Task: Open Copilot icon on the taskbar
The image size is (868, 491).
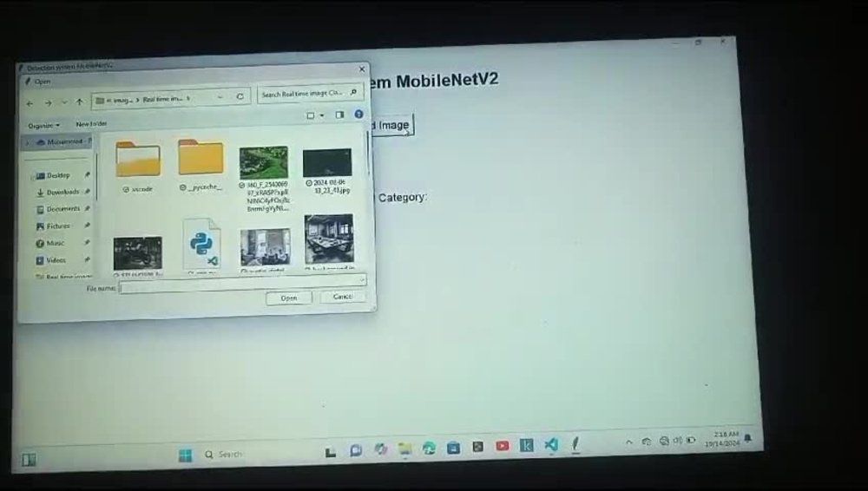Action: 380,449
